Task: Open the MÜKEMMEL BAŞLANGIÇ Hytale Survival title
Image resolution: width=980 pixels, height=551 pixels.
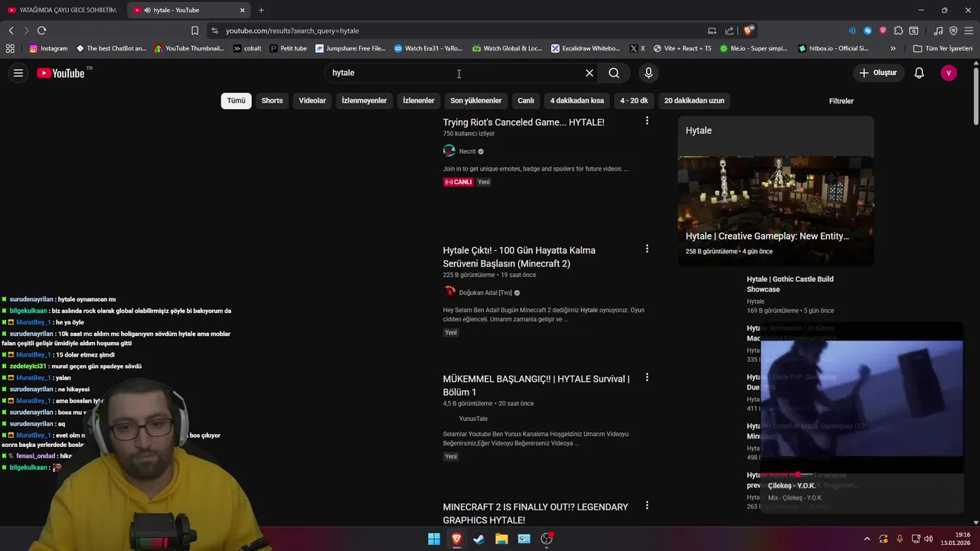Action: point(536,385)
